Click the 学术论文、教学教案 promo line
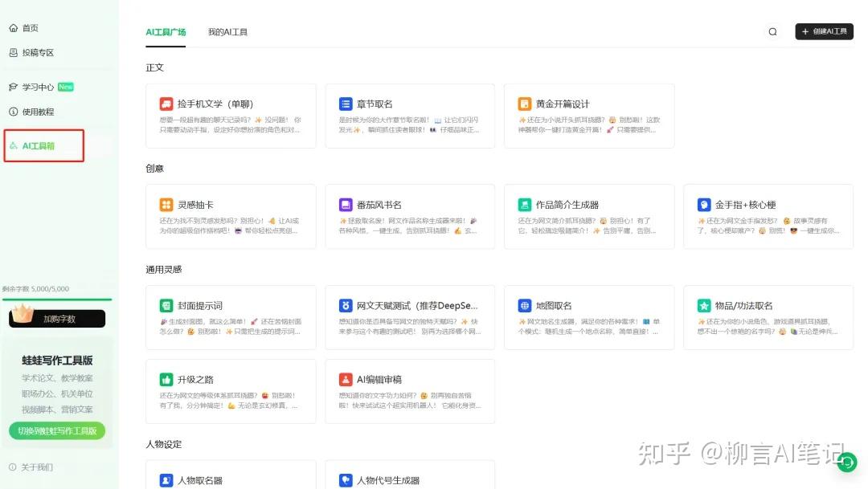This screenshot has height=489, width=868. [x=57, y=378]
